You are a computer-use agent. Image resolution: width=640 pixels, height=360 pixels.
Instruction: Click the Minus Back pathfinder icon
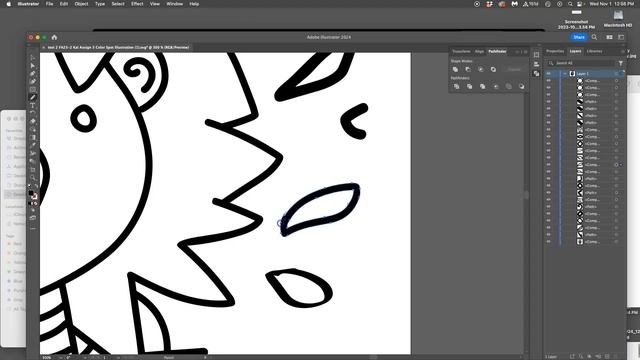pos(521,87)
